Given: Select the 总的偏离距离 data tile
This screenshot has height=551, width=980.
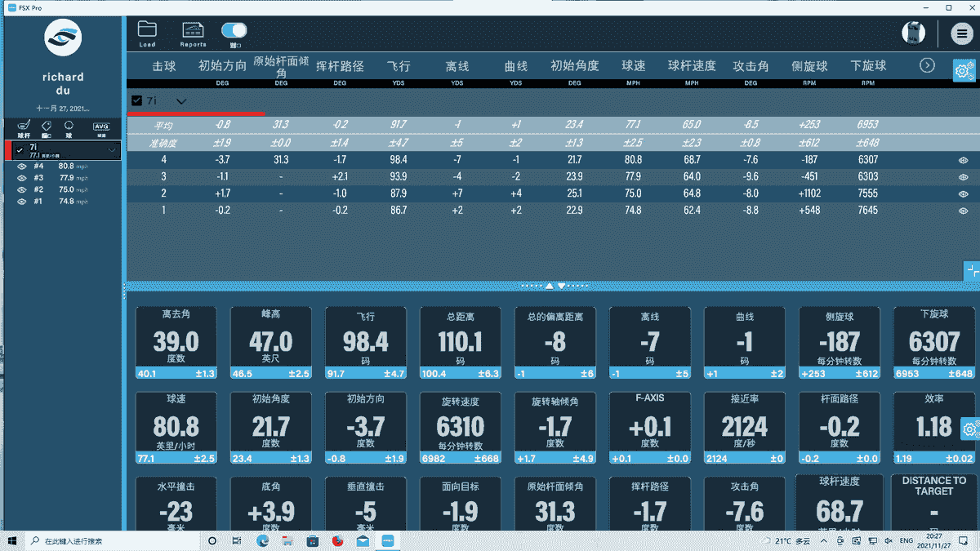Looking at the screenshot, I should (x=555, y=343).
